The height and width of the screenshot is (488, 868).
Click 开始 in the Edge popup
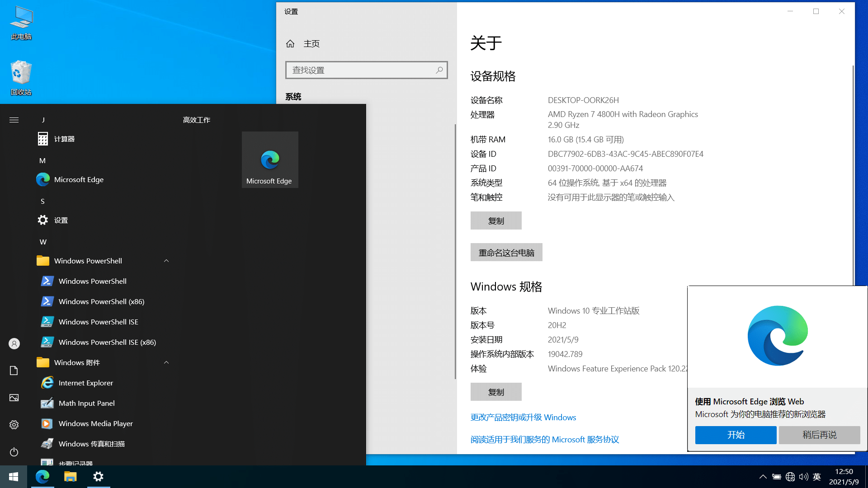pyautogui.click(x=736, y=435)
